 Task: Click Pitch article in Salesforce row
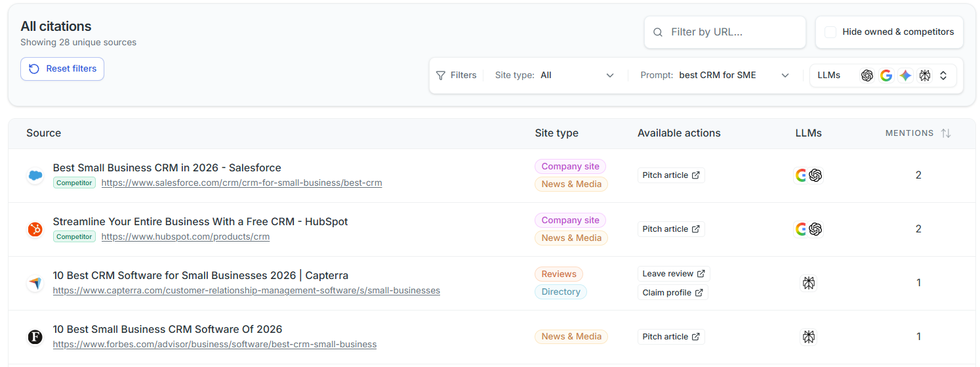click(x=671, y=175)
